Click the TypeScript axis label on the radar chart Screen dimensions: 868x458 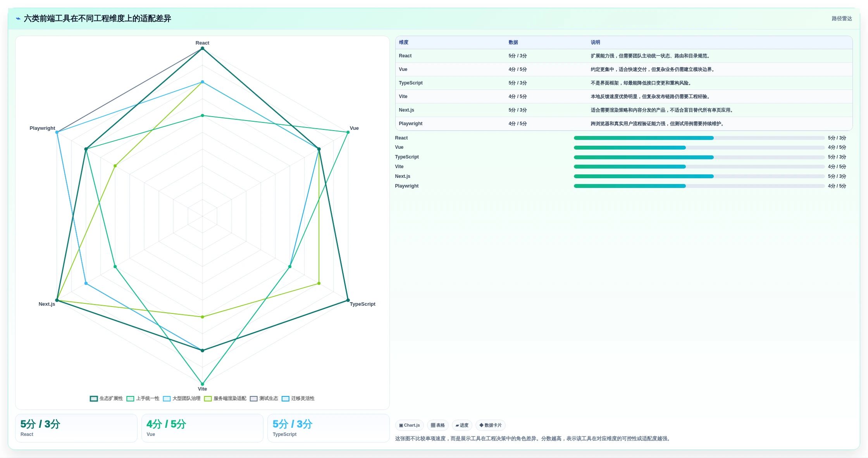click(362, 304)
